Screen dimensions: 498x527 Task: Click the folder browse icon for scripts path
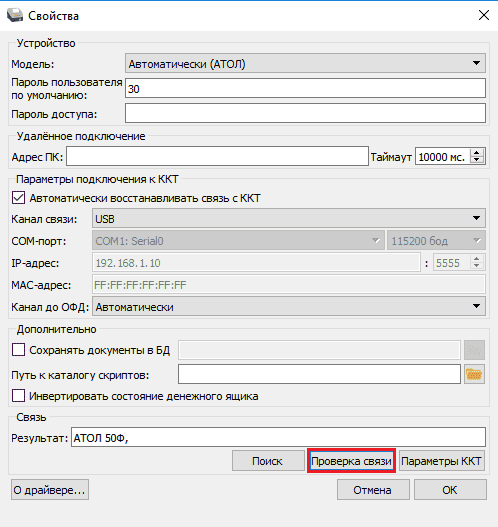474,374
